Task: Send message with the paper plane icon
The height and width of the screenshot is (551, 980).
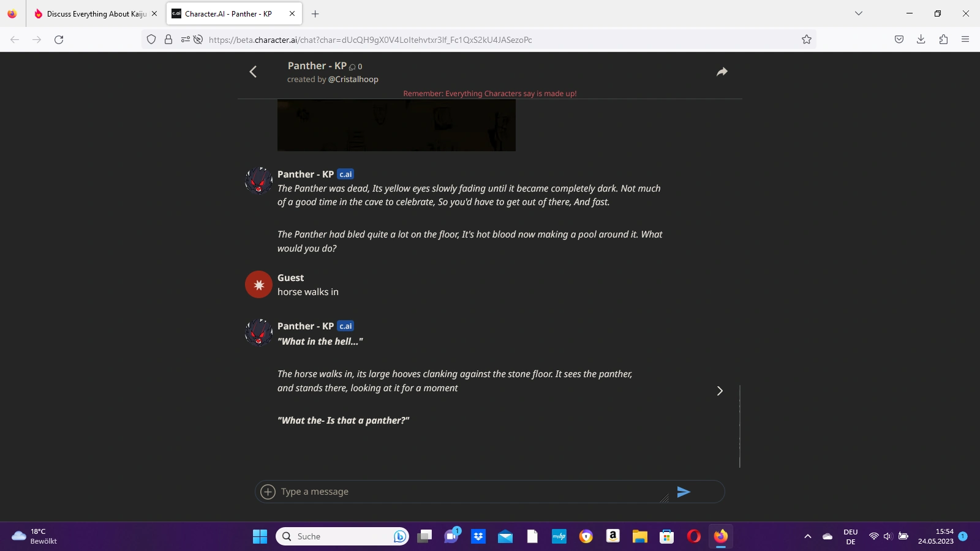Action: (684, 492)
